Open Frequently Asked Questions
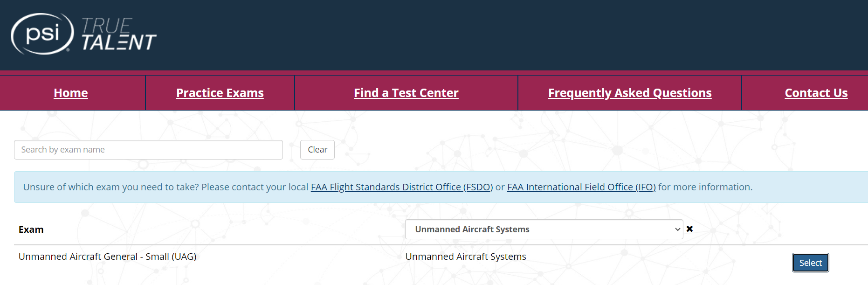The image size is (868, 285). [630, 93]
